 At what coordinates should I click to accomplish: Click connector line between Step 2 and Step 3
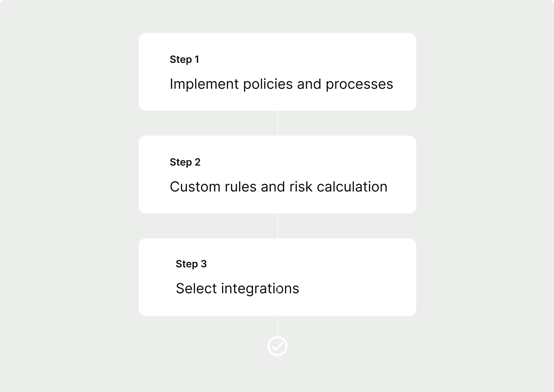pos(277,226)
